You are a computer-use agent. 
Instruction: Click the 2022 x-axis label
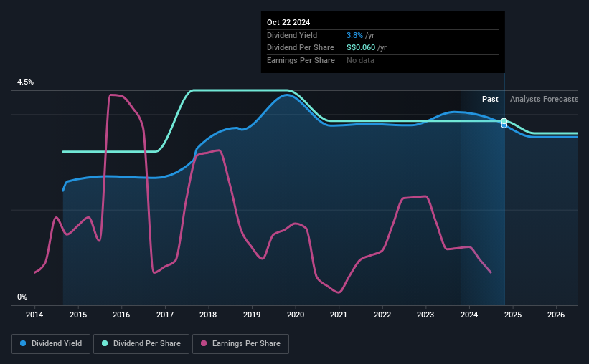pos(382,315)
